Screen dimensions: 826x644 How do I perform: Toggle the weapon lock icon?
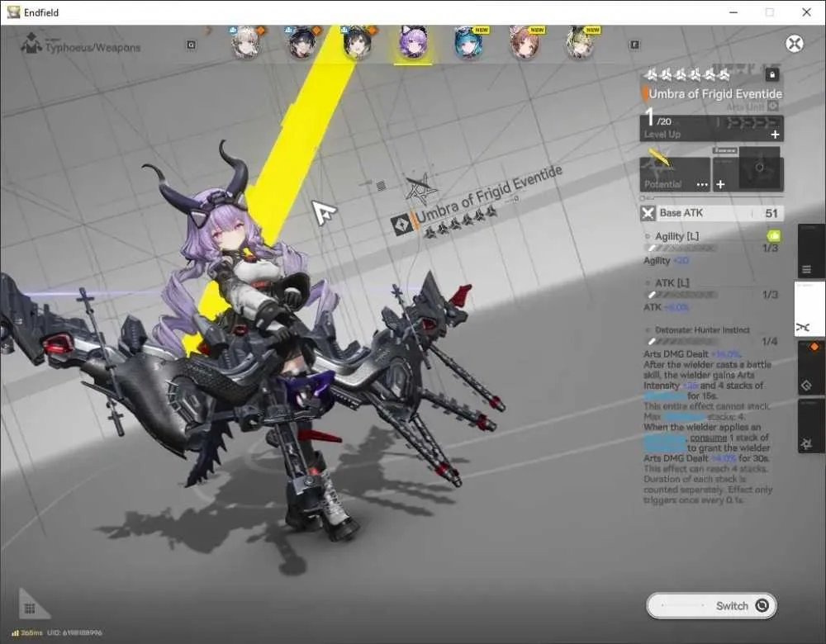pos(771,75)
